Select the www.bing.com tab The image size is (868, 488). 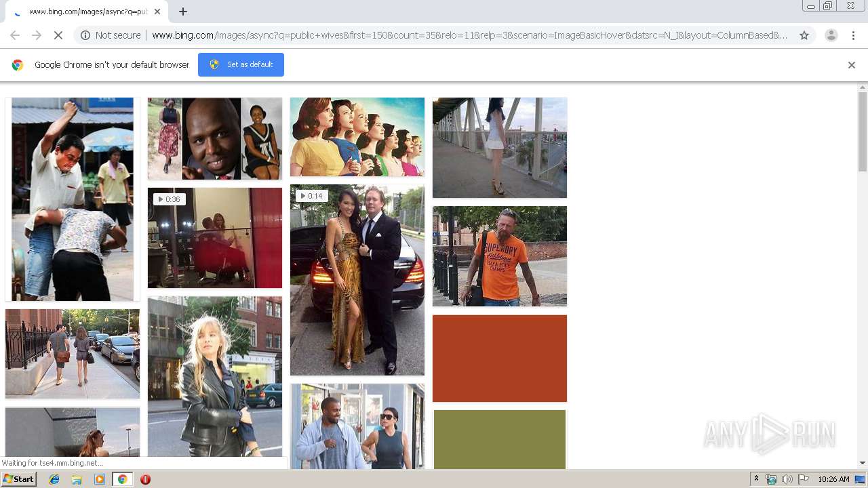pyautogui.click(x=86, y=12)
